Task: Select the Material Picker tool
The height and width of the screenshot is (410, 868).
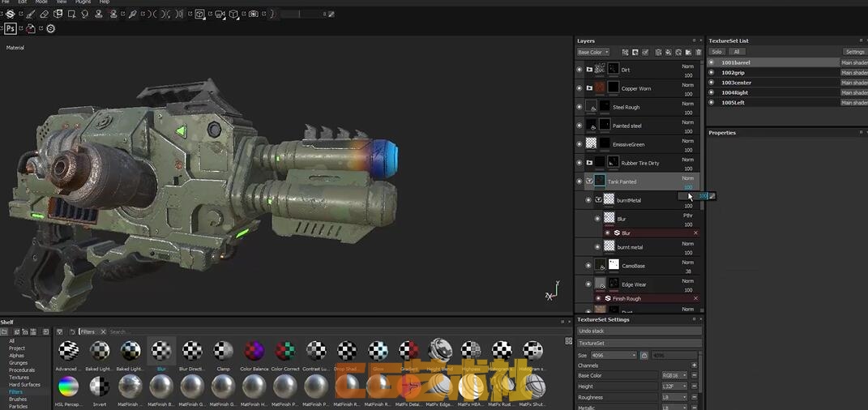Action: 133,15
